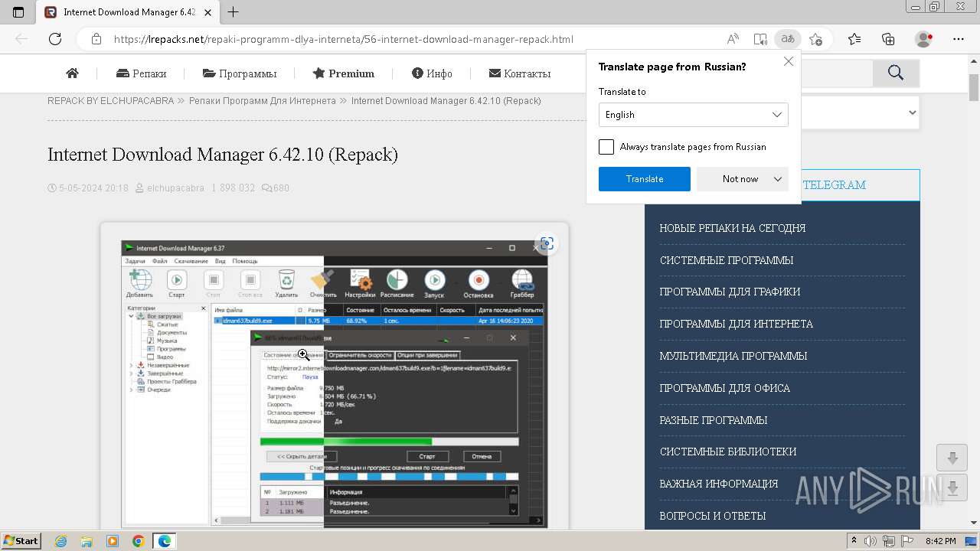Open ПРОГРАММЫ ДЛЯ ОФИСА sidebar link
The height and width of the screenshot is (551, 980).
pyautogui.click(x=725, y=388)
